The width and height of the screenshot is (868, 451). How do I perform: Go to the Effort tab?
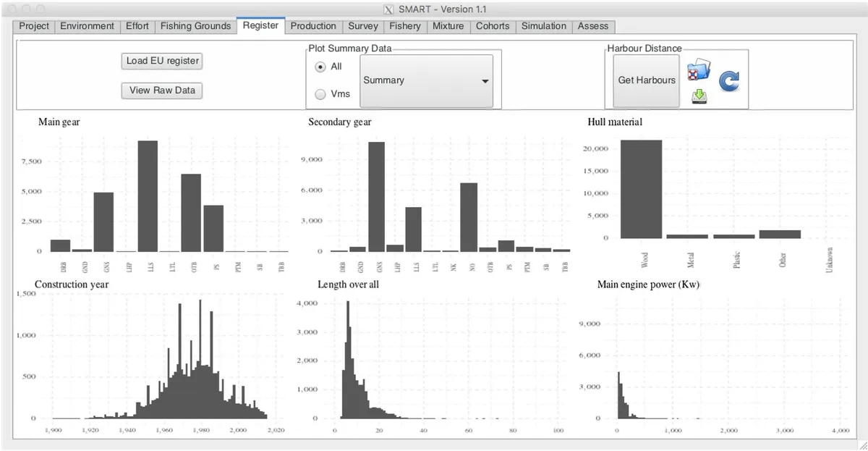[137, 26]
